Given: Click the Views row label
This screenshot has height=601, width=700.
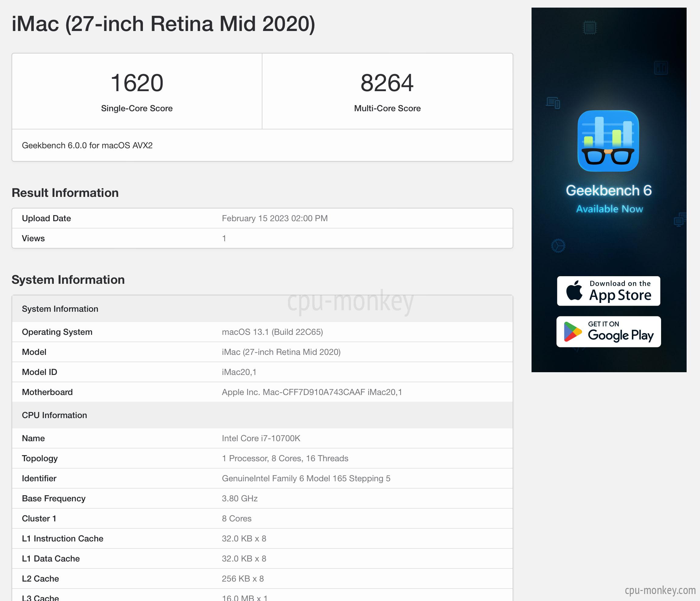Looking at the screenshot, I should (x=33, y=239).
